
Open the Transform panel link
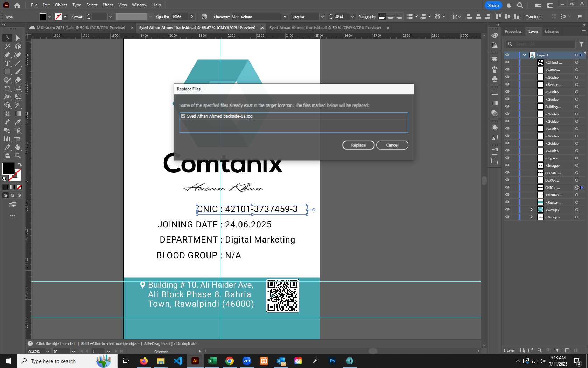click(533, 17)
